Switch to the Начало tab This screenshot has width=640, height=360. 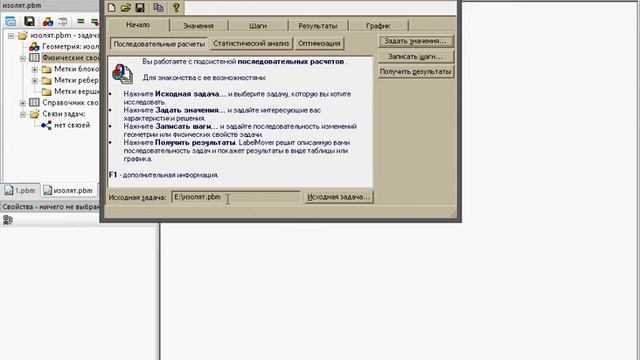[138, 25]
